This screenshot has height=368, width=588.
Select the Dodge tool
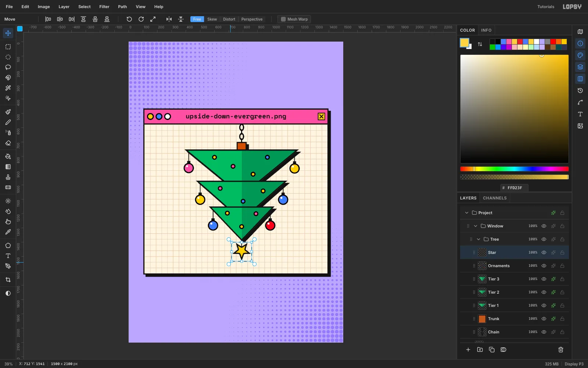(x=8, y=201)
